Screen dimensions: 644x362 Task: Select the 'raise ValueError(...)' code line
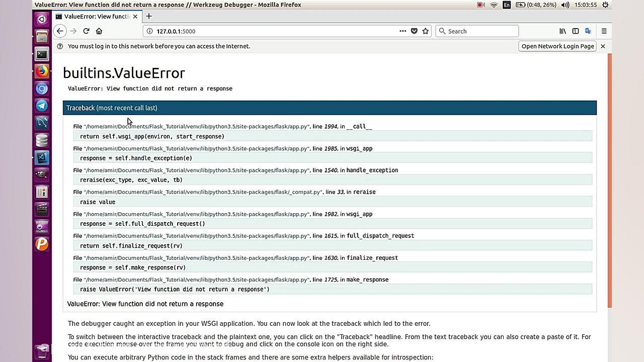pos(333,289)
